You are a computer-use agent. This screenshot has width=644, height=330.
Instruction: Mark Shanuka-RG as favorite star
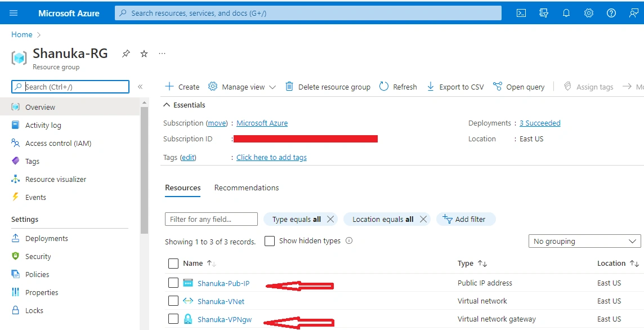tap(144, 54)
